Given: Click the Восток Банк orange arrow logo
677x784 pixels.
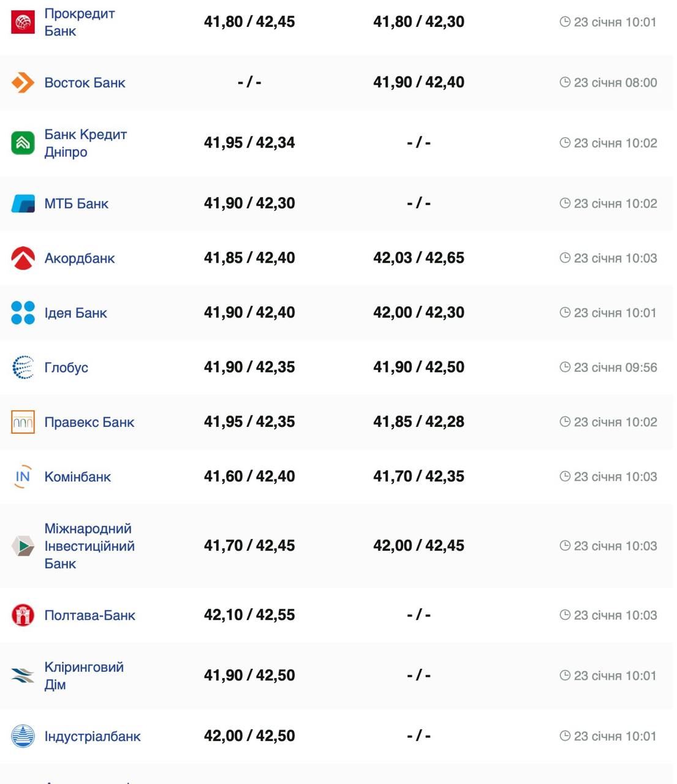Looking at the screenshot, I should pos(23,83).
